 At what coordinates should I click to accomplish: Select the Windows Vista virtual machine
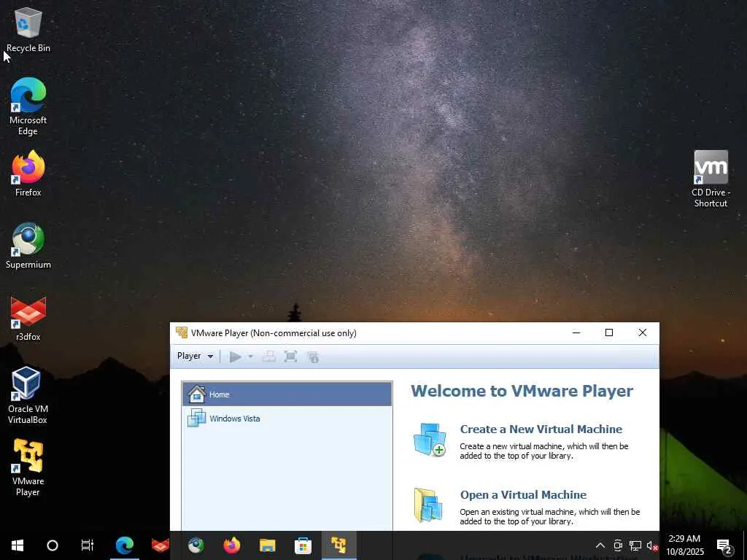(x=287, y=418)
